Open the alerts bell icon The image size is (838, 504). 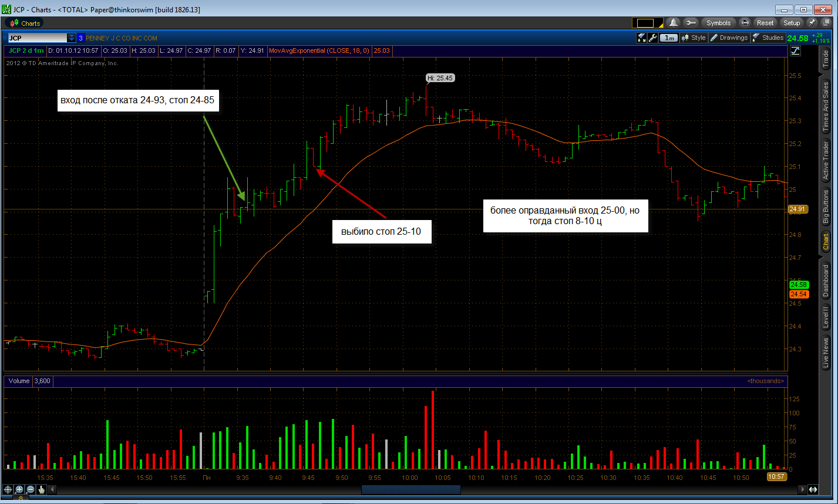pos(673,23)
